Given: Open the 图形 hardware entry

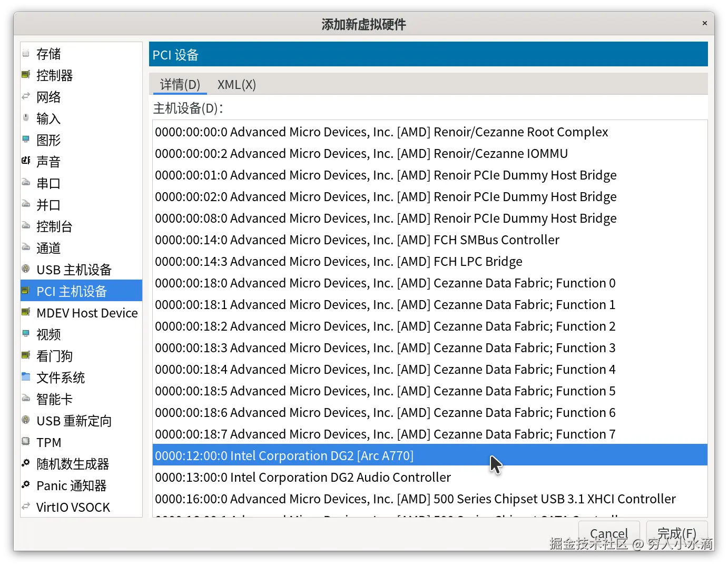Looking at the screenshot, I should [81, 140].
